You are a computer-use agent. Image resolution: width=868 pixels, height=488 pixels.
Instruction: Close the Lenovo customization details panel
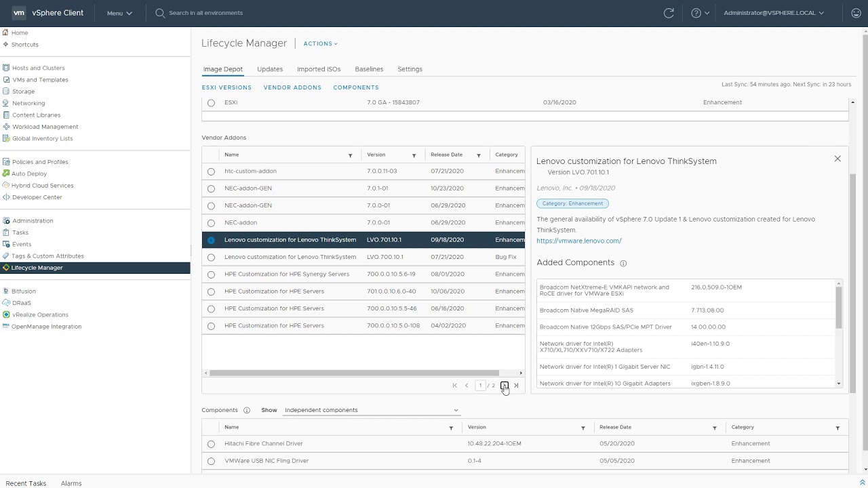(x=837, y=159)
